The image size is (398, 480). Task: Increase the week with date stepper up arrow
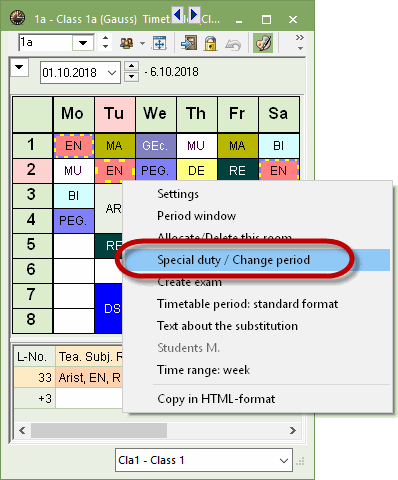tap(132, 66)
